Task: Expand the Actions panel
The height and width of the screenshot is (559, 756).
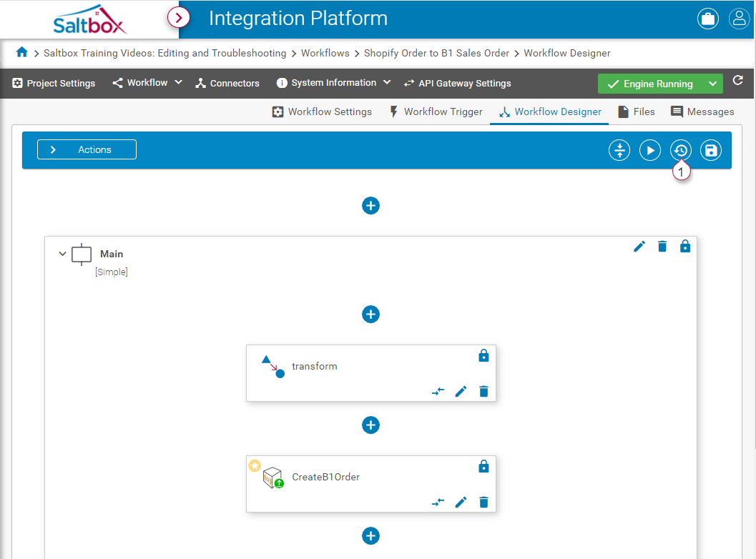Action: [x=87, y=149]
